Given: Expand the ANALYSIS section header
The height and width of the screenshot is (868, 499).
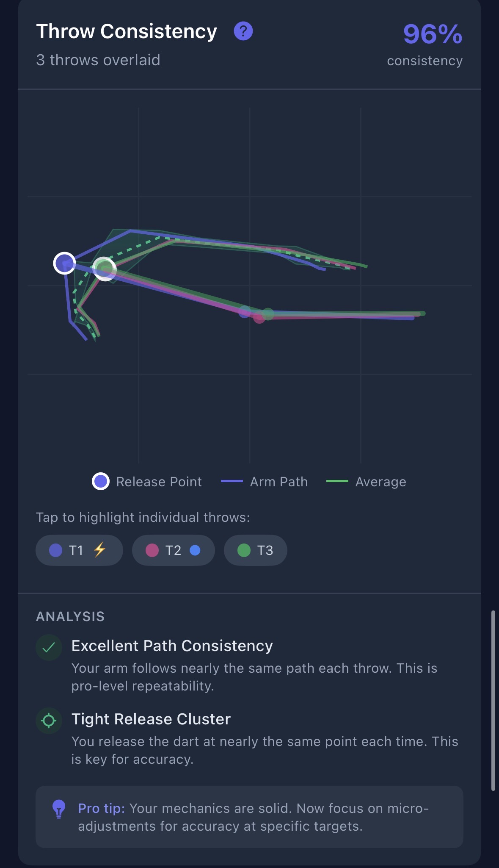Looking at the screenshot, I should pyautogui.click(x=70, y=616).
